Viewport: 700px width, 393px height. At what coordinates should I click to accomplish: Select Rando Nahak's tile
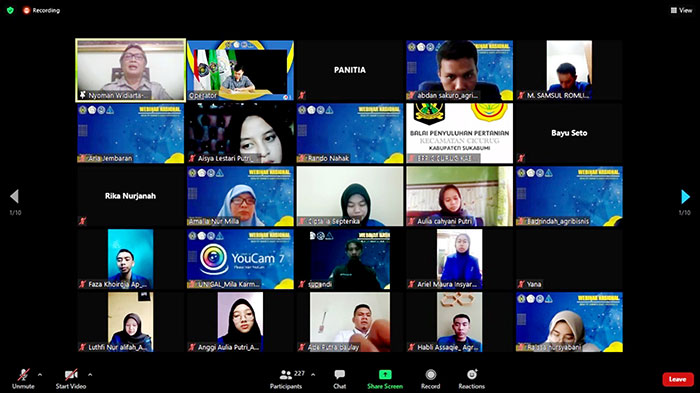(x=350, y=133)
